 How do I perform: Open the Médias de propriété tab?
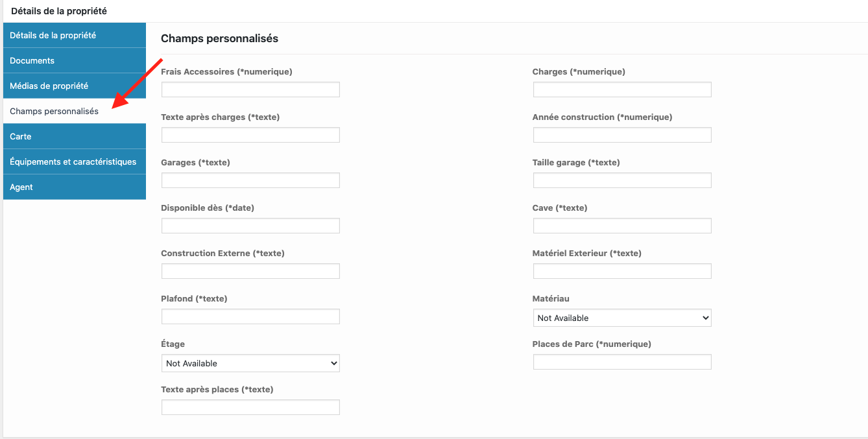click(x=75, y=86)
